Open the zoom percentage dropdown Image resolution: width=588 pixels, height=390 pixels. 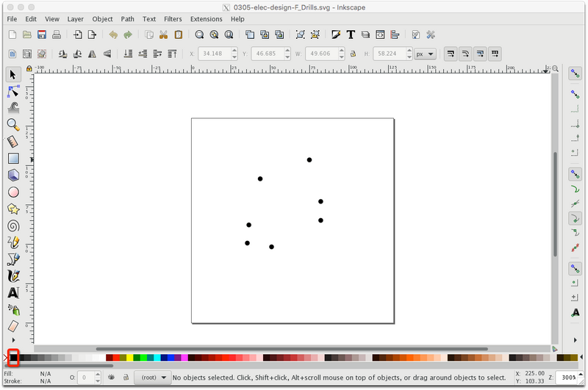(567, 378)
